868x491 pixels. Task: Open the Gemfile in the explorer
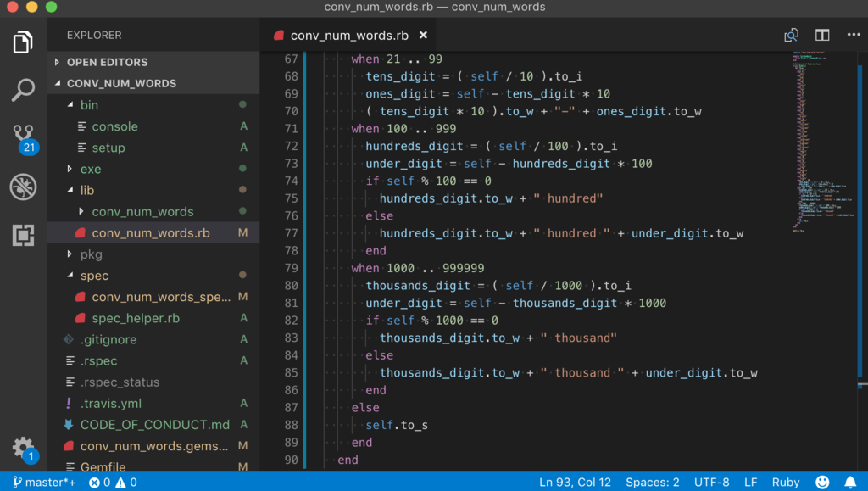153,466
